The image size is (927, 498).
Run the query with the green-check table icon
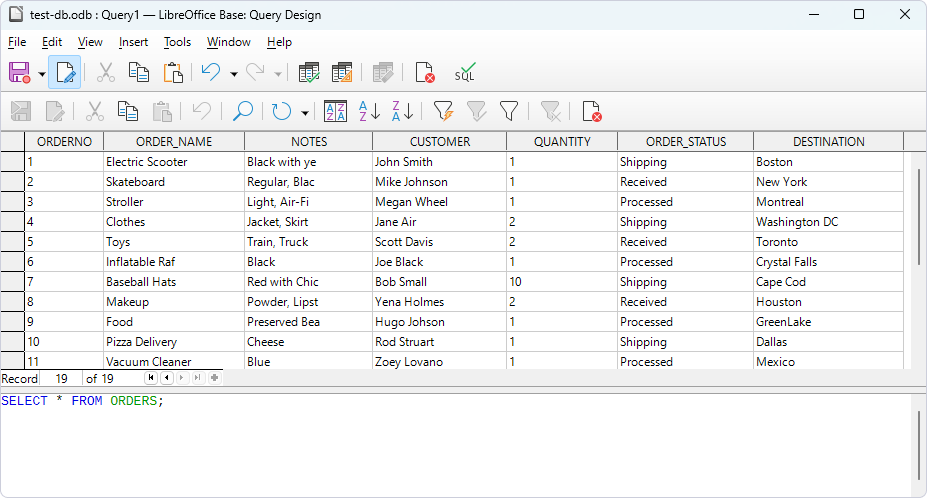click(309, 73)
